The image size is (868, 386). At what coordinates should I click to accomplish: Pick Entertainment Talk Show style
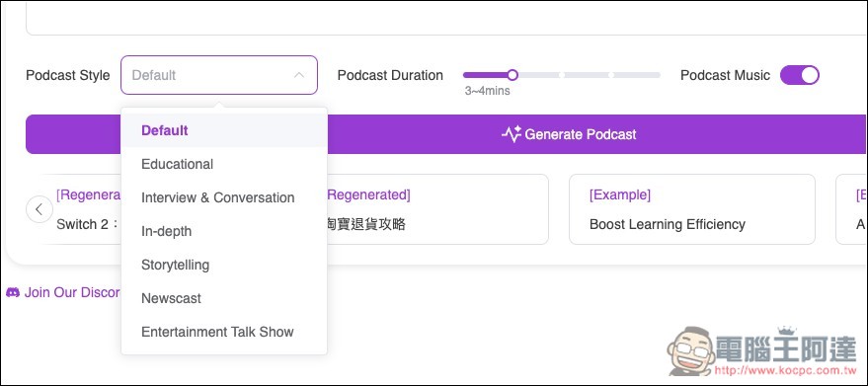point(223,332)
